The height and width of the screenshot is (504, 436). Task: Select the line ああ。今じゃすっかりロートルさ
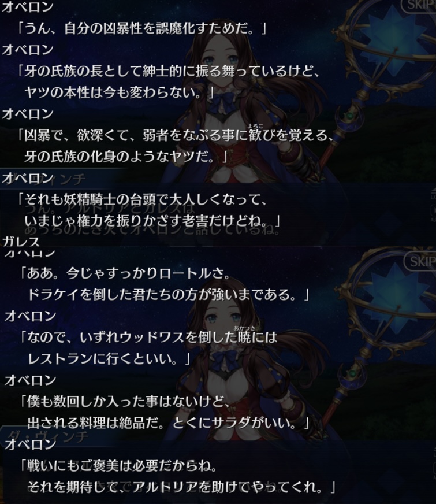coord(125,273)
